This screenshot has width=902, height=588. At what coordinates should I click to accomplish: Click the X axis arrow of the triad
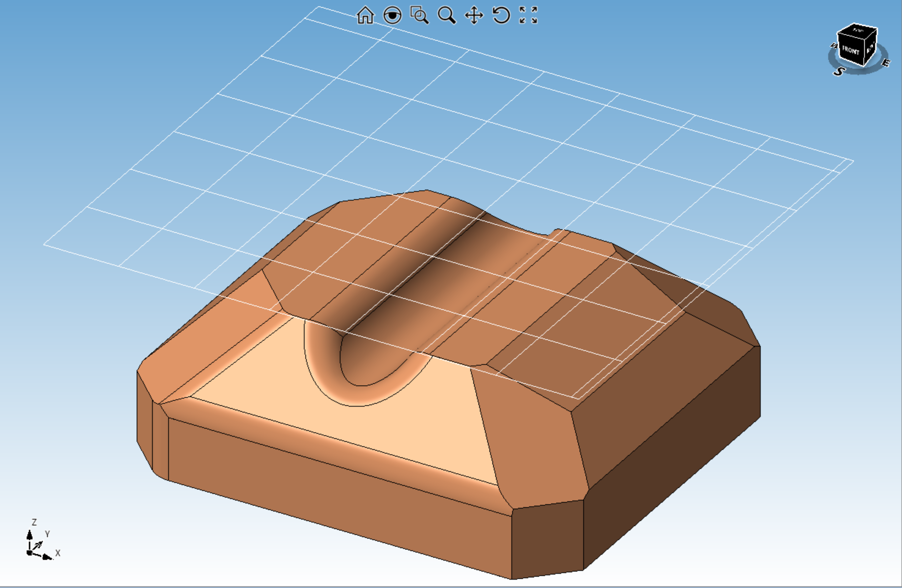[x=47, y=556]
